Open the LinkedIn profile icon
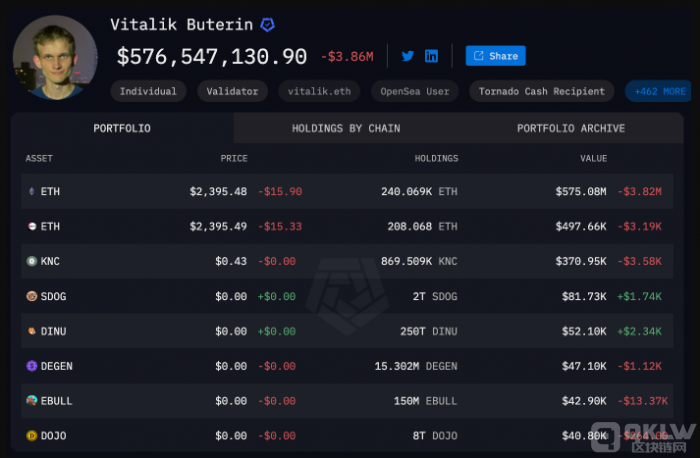Image resolution: width=700 pixels, height=458 pixels. pyautogui.click(x=431, y=56)
